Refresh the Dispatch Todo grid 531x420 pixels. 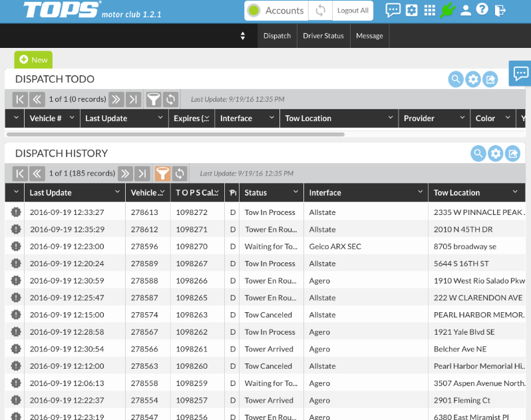(170, 99)
